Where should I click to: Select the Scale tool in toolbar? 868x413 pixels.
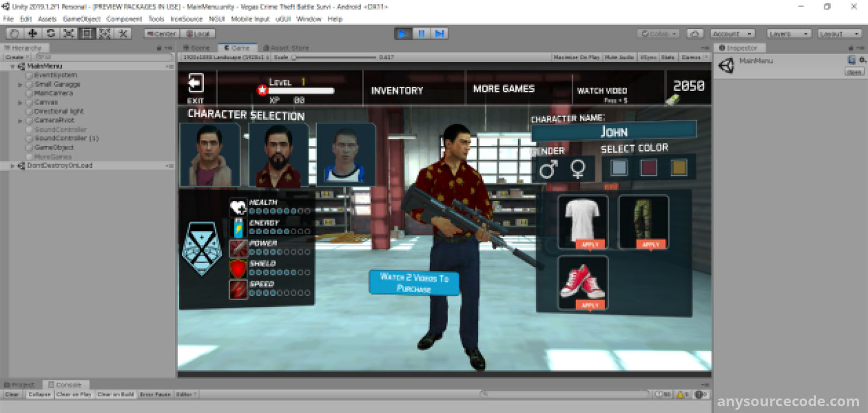[x=68, y=34]
